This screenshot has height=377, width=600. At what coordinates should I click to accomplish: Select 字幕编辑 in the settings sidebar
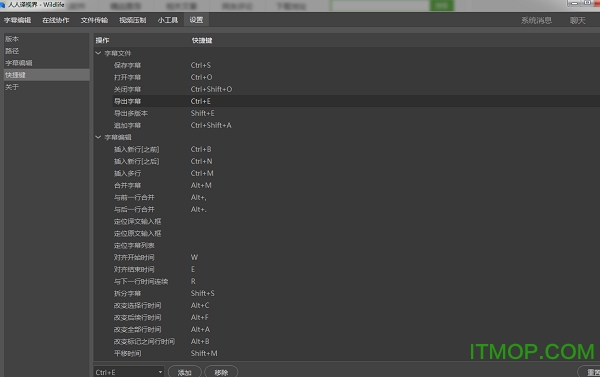(x=47, y=63)
